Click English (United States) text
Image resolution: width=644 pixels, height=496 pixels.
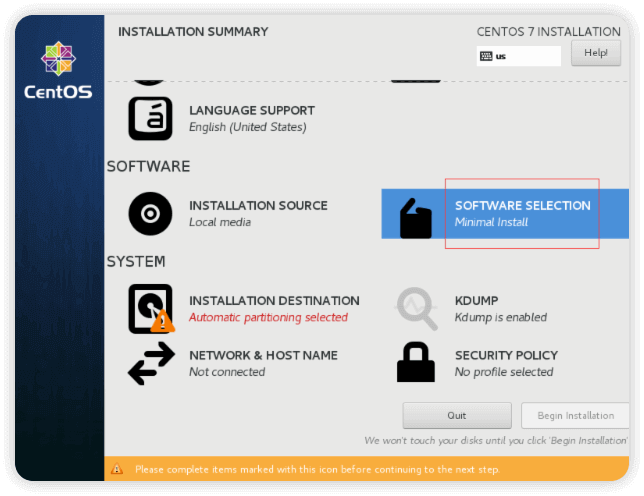248,127
